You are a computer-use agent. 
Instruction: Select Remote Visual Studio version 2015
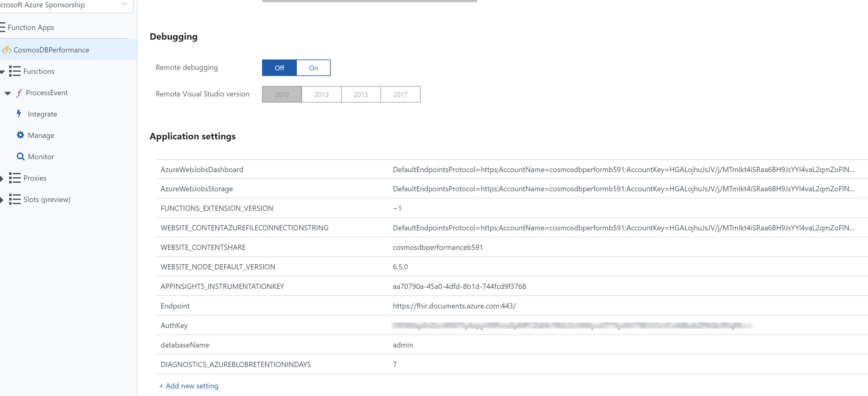pyautogui.click(x=360, y=94)
